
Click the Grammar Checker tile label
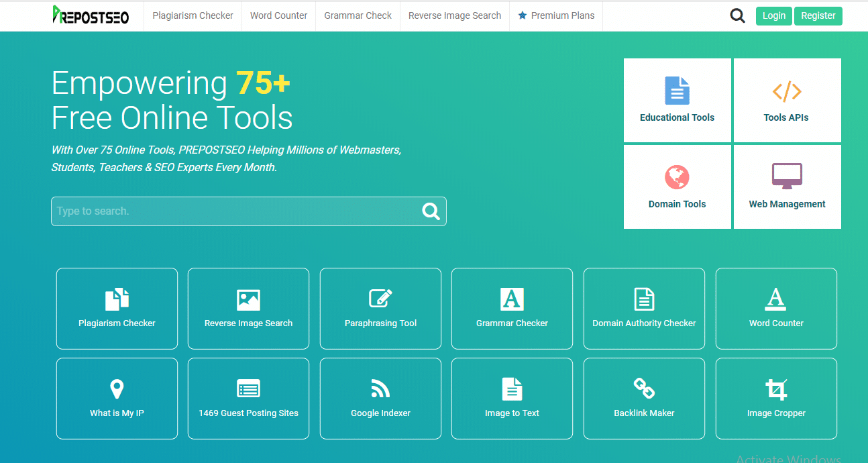click(x=512, y=323)
